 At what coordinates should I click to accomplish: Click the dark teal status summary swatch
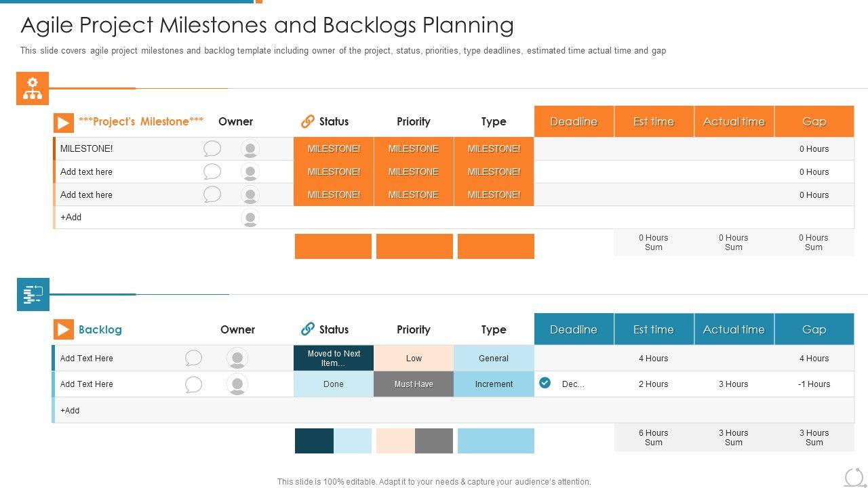click(x=314, y=441)
